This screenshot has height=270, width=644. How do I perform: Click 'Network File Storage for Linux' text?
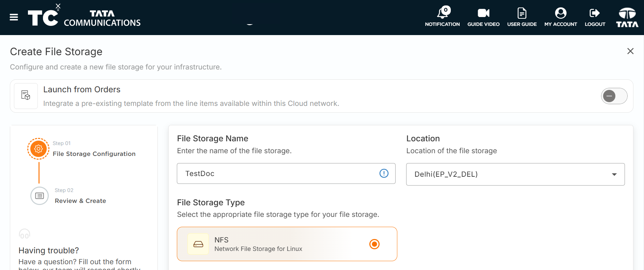[x=258, y=249]
